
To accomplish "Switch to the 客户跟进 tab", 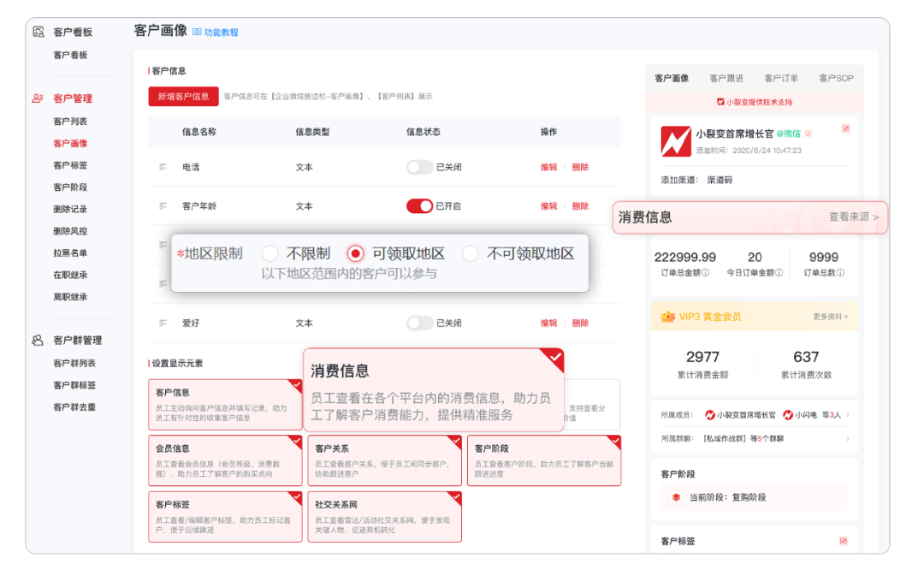I will click(x=728, y=77).
